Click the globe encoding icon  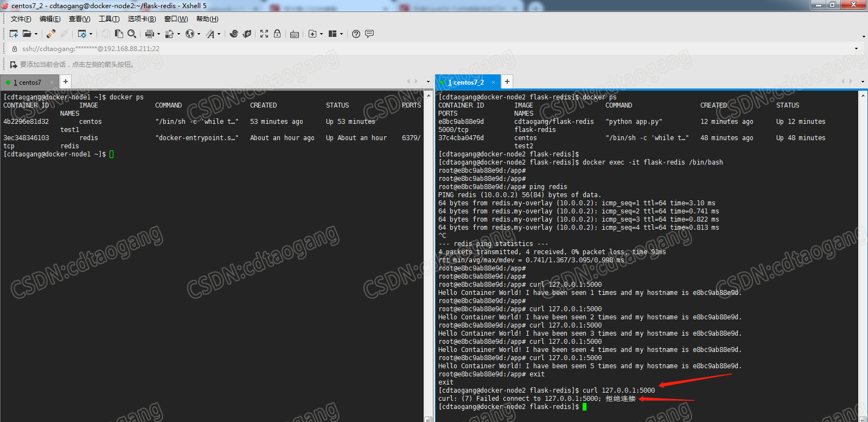(x=189, y=34)
